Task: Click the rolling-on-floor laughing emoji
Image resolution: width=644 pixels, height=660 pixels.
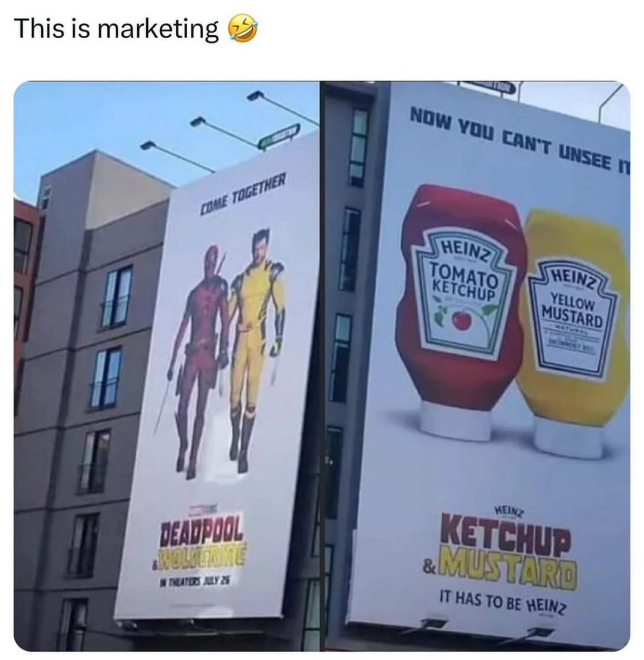Action: pyautogui.click(x=243, y=28)
